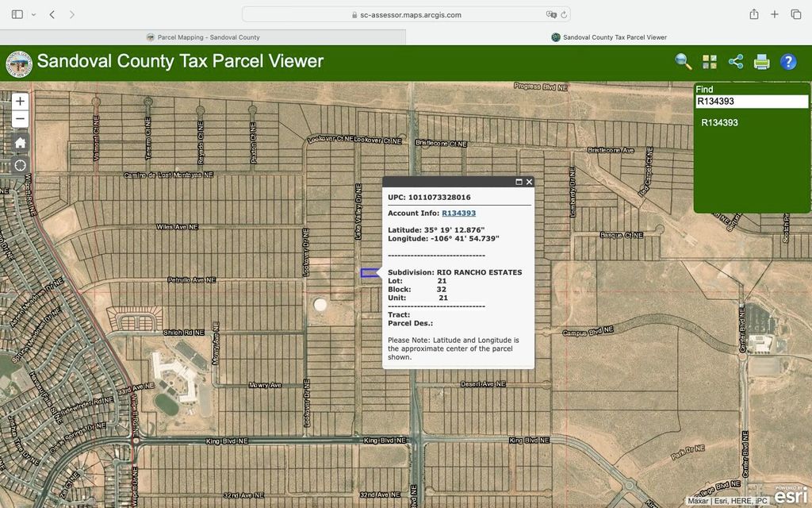The height and width of the screenshot is (508, 812).
Task: Zoom in using the plus control
Action: (19, 101)
